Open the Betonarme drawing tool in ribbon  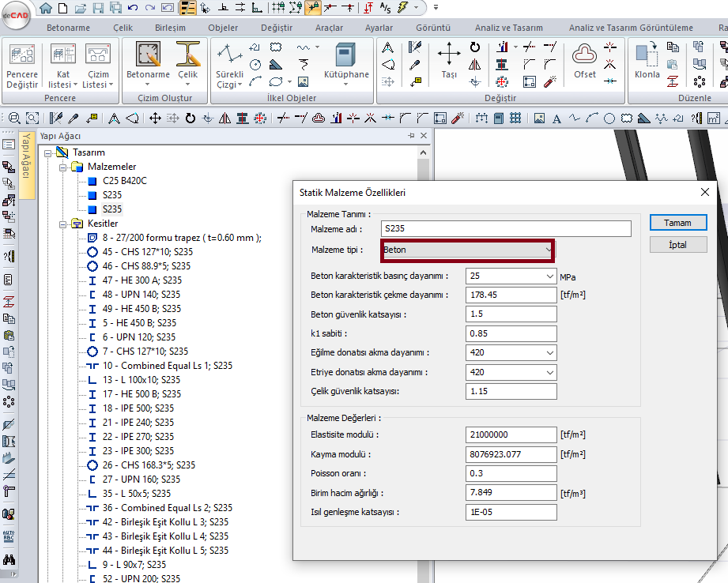pyautogui.click(x=148, y=64)
